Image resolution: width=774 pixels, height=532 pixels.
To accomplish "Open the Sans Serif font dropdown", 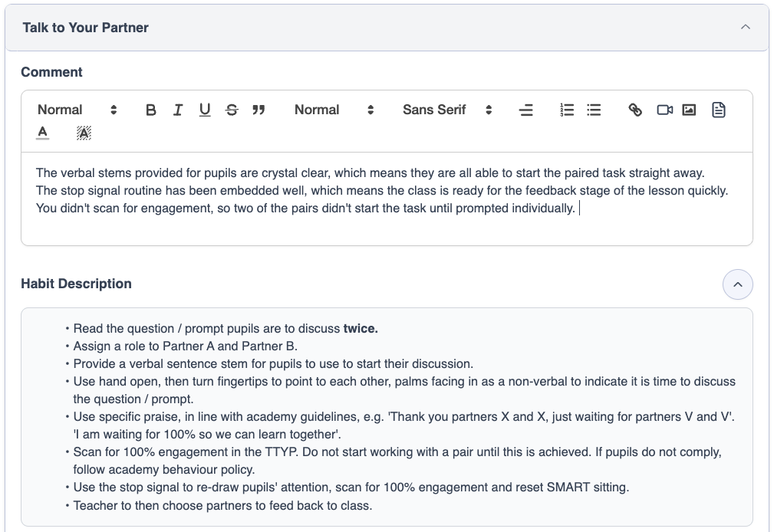I will (446, 110).
